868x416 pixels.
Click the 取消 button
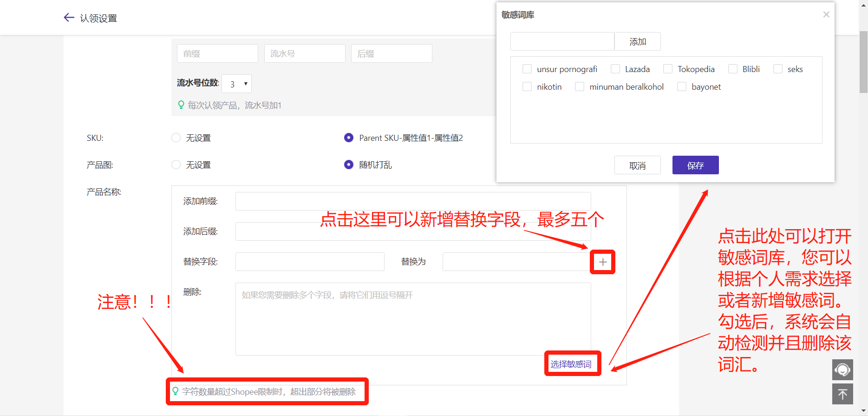click(x=637, y=165)
